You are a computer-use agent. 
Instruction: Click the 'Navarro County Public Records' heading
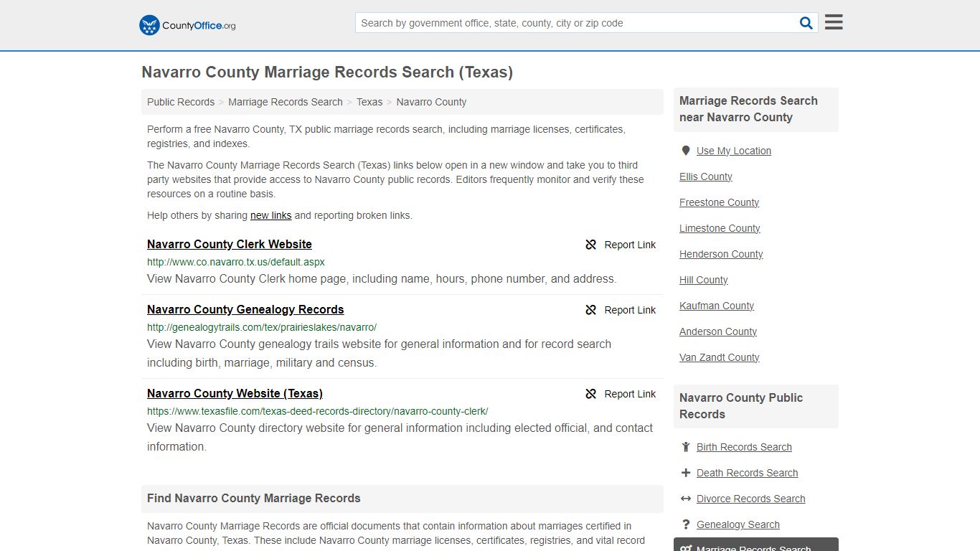coord(741,406)
